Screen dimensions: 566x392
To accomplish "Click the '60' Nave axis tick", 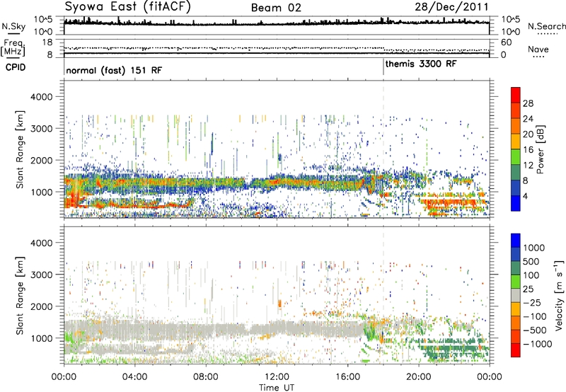I will pyautogui.click(x=506, y=42).
